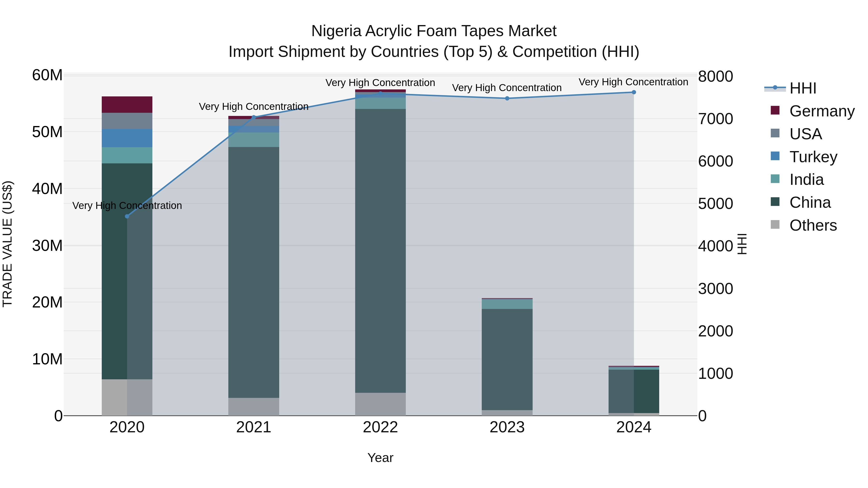Click the Germany segment of 2020 bar
The width and height of the screenshot is (868, 488).
pyautogui.click(x=127, y=105)
